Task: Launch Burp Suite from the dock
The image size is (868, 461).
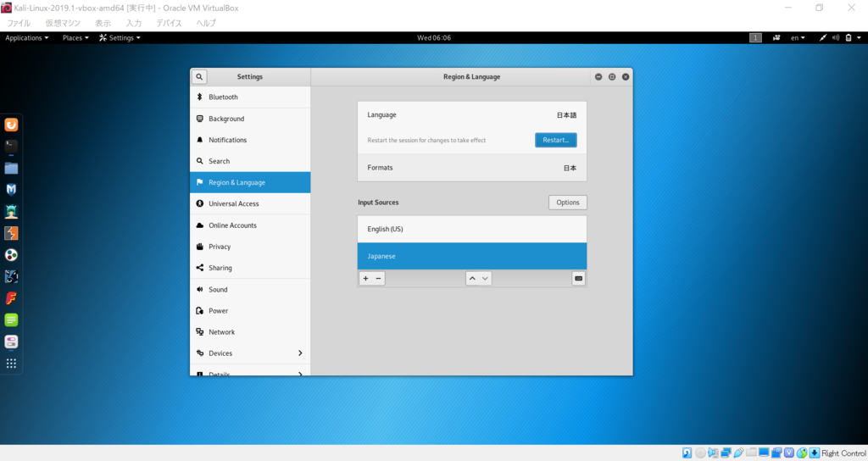Action: [11, 233]
